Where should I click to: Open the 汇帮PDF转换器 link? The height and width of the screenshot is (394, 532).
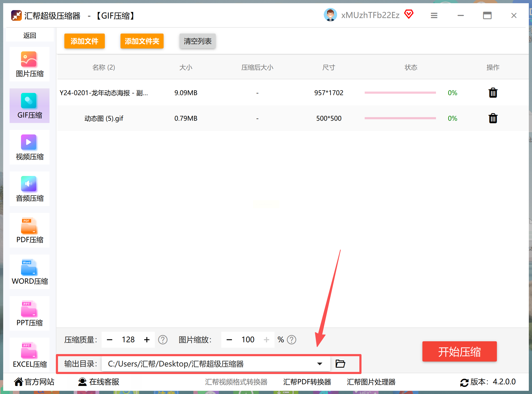pyautogui.click(x=307, y=382)
